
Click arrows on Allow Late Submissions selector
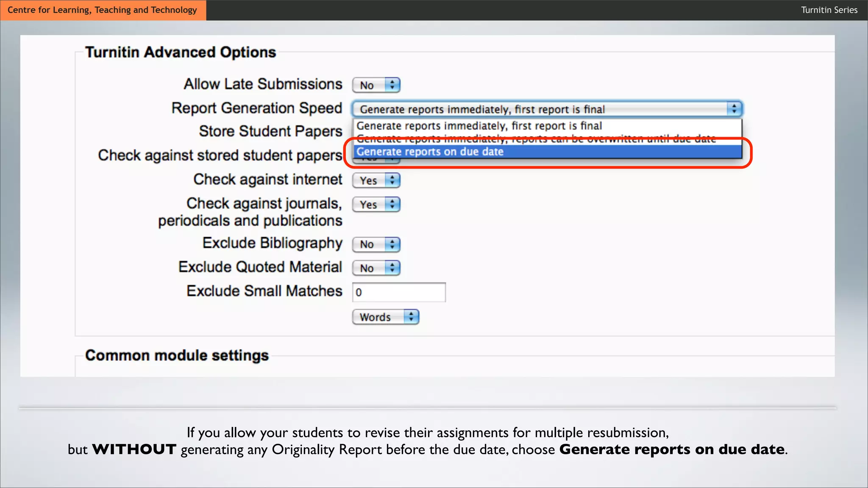(392, 85)
